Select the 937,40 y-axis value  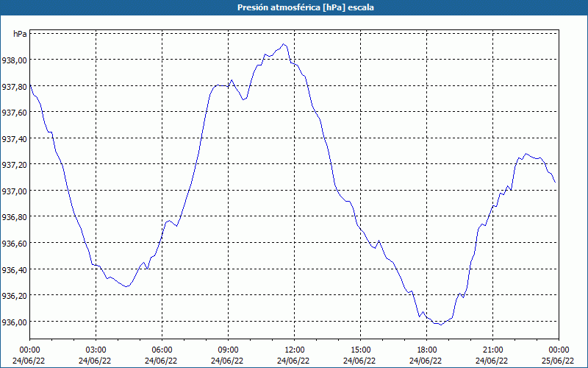tap(14, 138)
